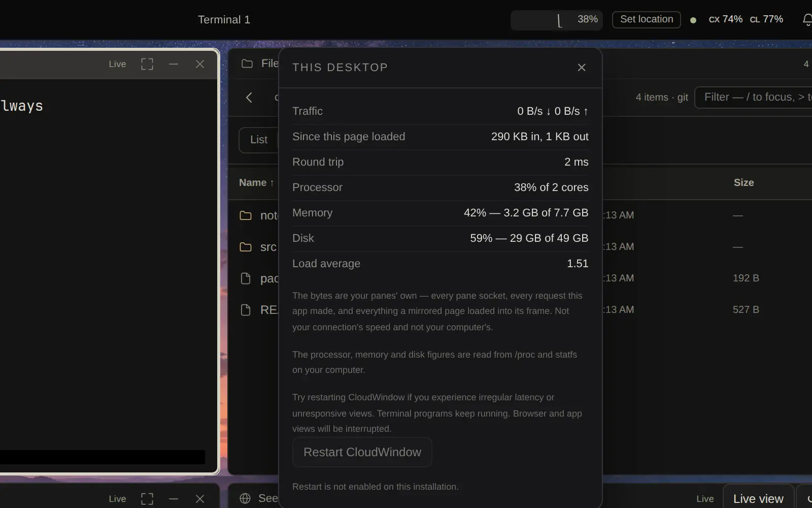Click the green status dot in top bar
Image resolution: width=812 pixels, height=508 pixels.
pos(693,20)
